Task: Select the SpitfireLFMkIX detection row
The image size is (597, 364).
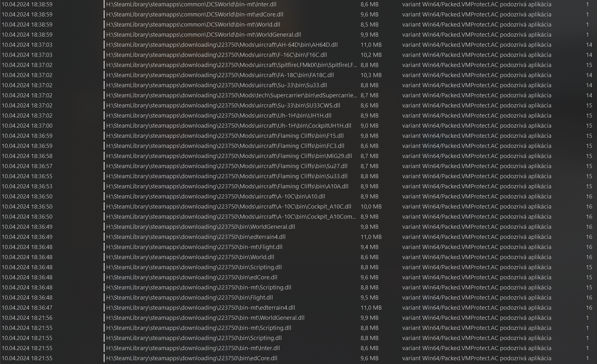Action: pos(298,65)
